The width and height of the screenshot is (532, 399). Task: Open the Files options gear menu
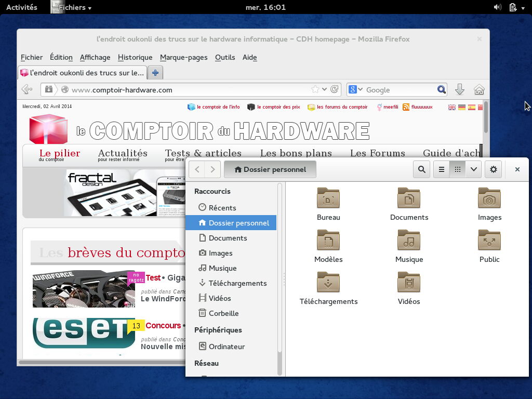[493, 169]
